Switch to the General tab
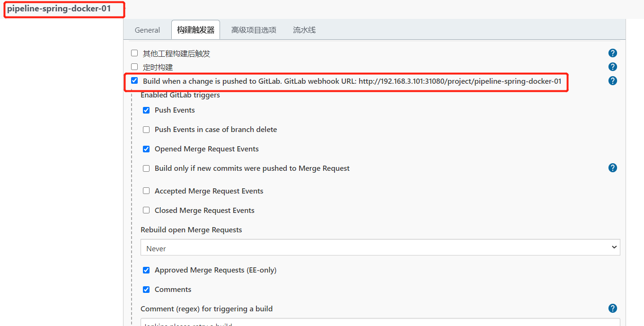This screenshot has width=644, height=326. click(147, 30)
